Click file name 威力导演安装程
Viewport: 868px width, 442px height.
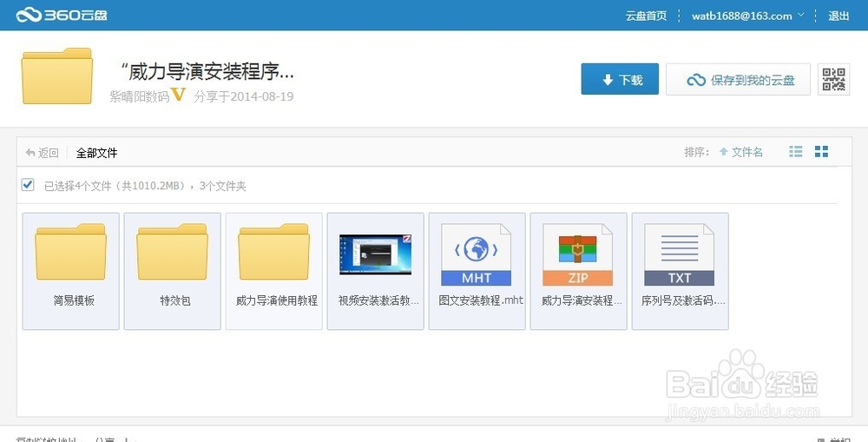582,300
